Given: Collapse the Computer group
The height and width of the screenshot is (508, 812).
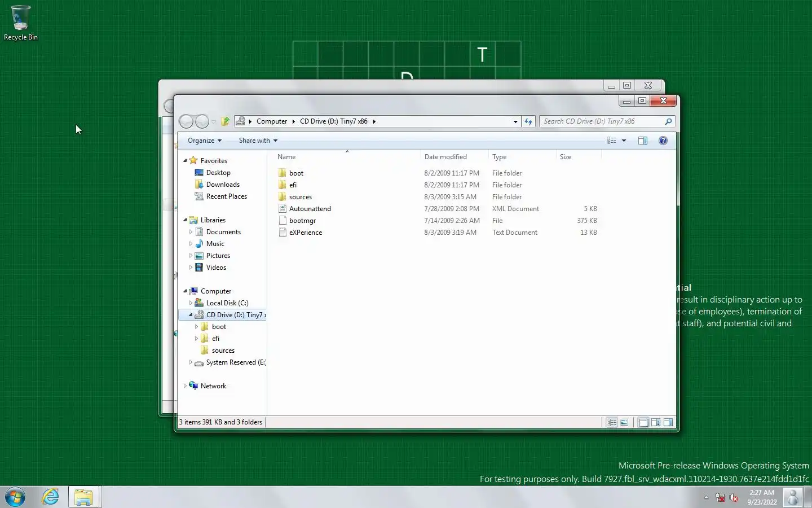Looking at the screenshot, I should click(185, 291).
